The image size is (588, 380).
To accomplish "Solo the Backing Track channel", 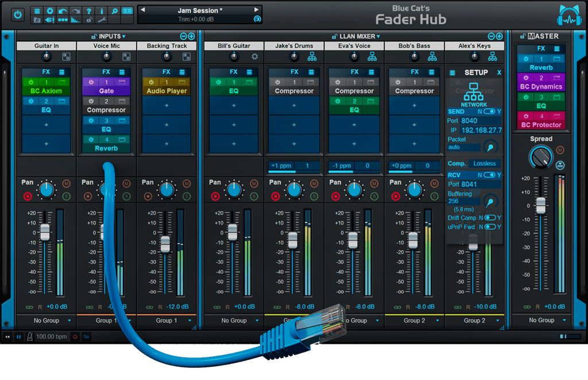I will coord(187,196).
